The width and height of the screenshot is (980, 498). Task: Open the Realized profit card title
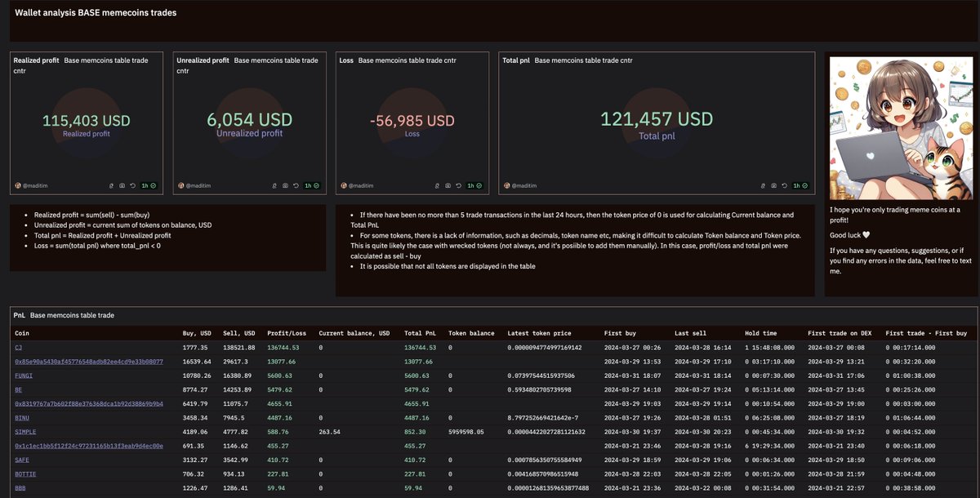pos(37,60)
